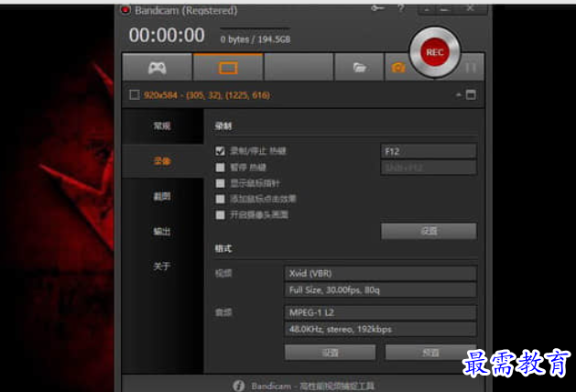The height and width of the screenshot is (392, 576).
Task: Click the Bandicam red logo in title bar
Action: point(125,10)
